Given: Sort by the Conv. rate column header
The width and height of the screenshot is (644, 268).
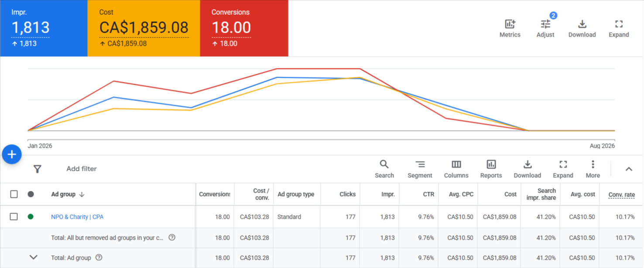Looking at the screenshot, I should click(x=621, y=194).
